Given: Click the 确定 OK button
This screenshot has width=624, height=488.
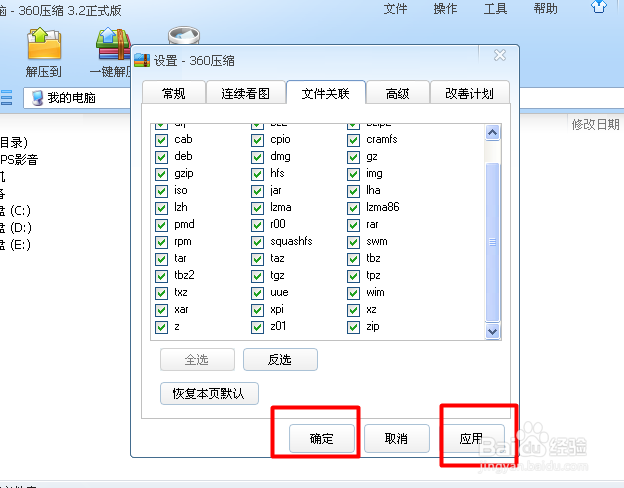Looking at the screenshot, I should coord(322,438).
